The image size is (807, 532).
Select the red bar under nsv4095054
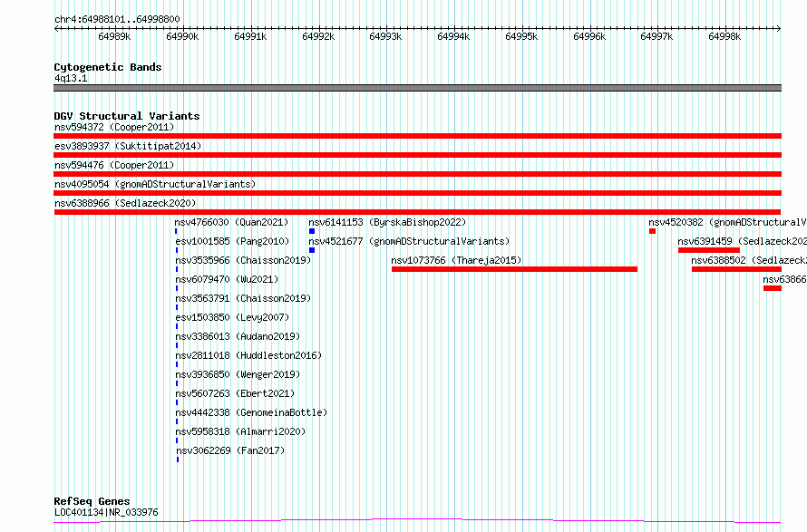pyautogui.click(x=417, y=193)
